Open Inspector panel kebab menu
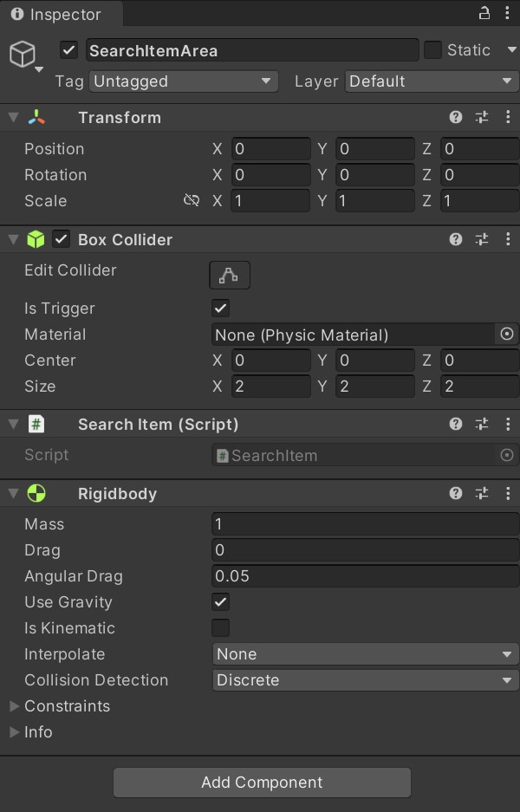 [508, 13]
